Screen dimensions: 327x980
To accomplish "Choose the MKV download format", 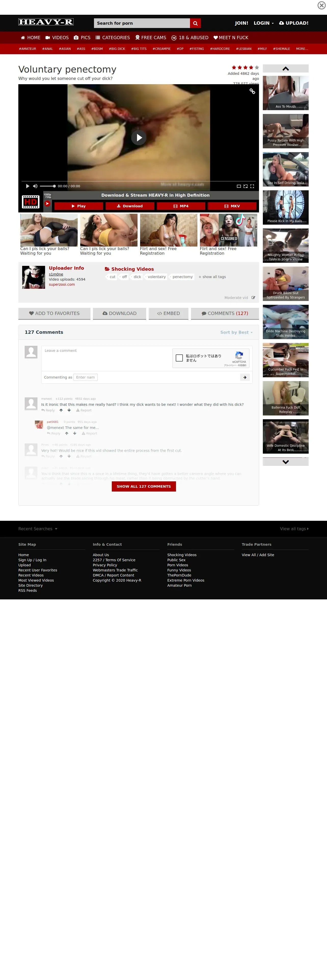I will [x=232, y=206].
